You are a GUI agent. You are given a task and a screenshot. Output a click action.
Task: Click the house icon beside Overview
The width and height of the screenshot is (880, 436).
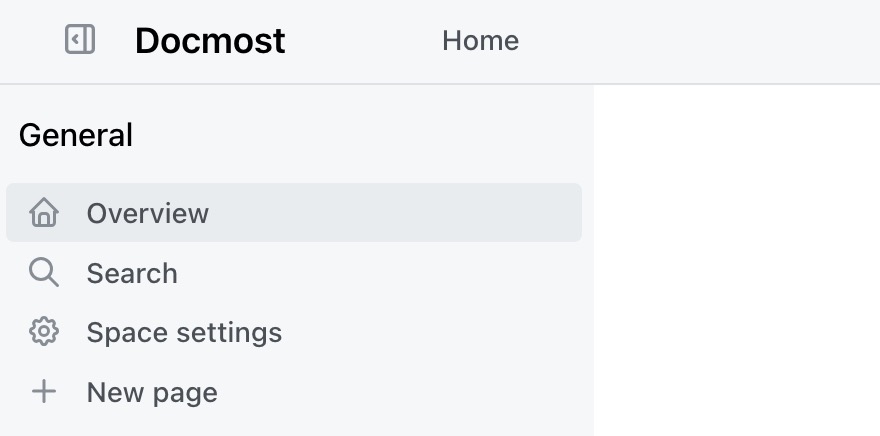44,213
